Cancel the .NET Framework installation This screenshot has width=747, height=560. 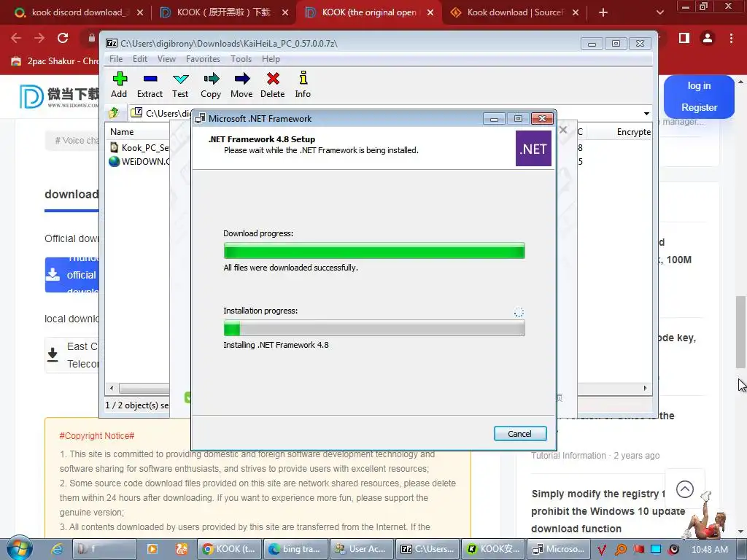click(519, 433)
